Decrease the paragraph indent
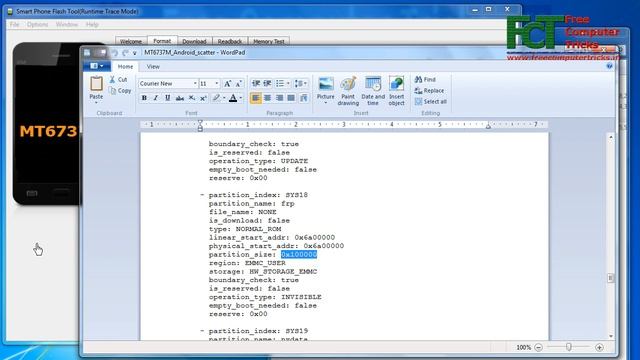This screenshot has height=360, width=640. [256, 83]
